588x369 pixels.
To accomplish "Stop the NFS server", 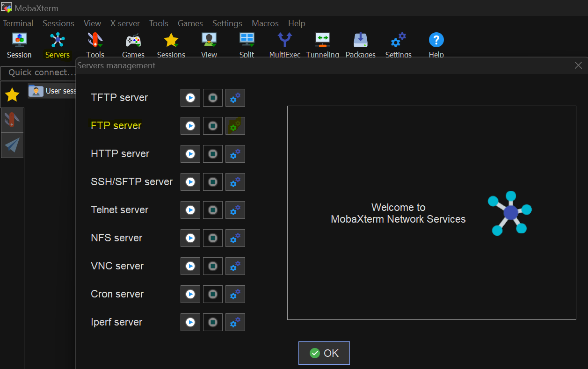I will 213,238.
